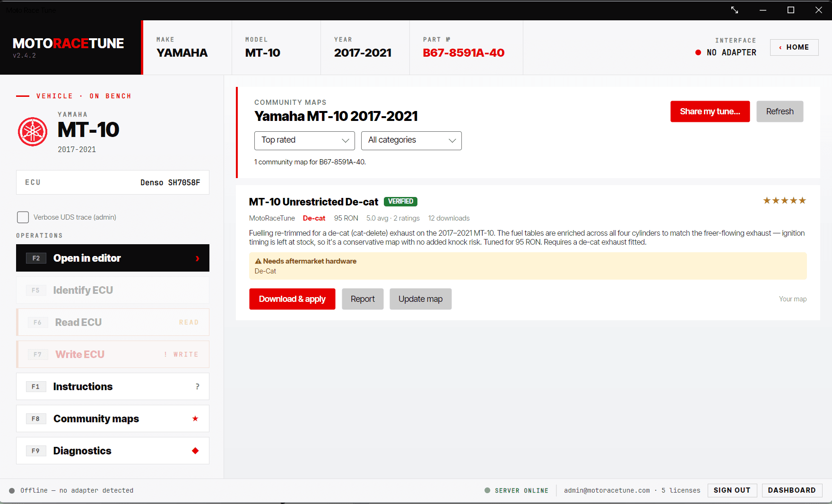This screenshot has width=832, height=504.
Task: Report the MT-10 Unrestricted De-cat map
Action: point(363,299)
